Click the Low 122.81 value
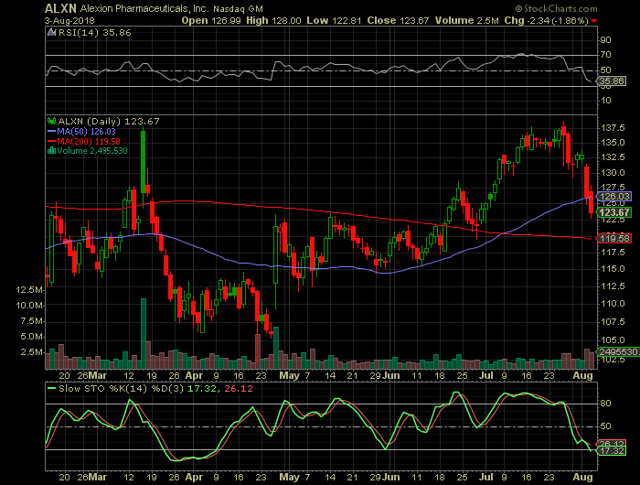The height and width of the screenshot is (485, 640). coord(334,20)
